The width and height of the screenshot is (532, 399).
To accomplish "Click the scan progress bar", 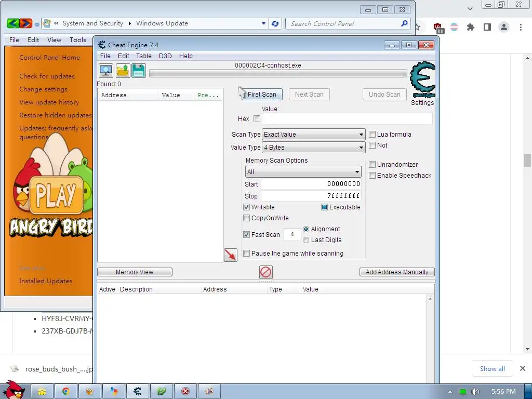I will point(278,73).
